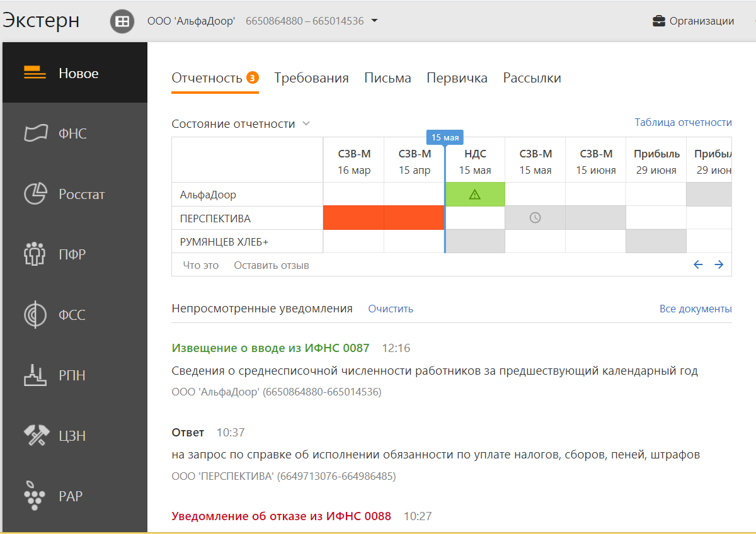Click the Прибыль 29 июня column header
This screenshot has width=756, height=534.
point(656,162)
